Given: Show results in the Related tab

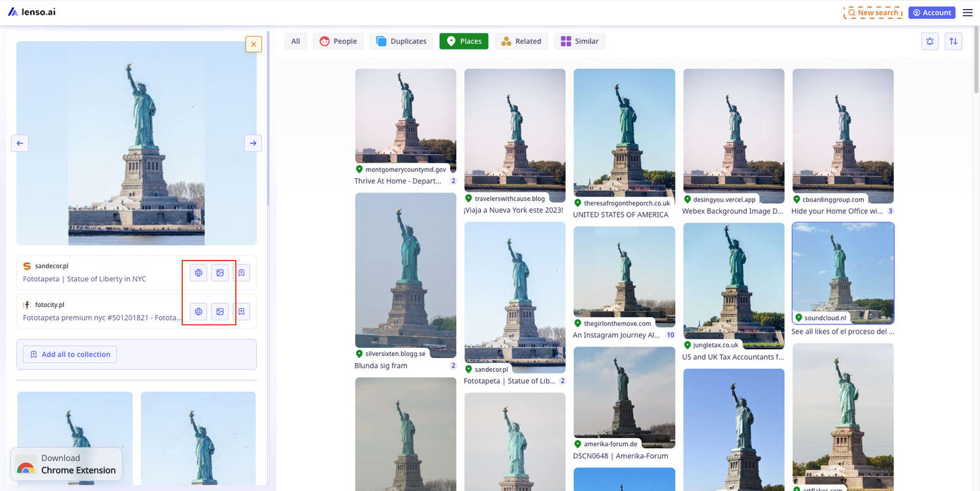Looking at the screenshot, I should 521,41.
